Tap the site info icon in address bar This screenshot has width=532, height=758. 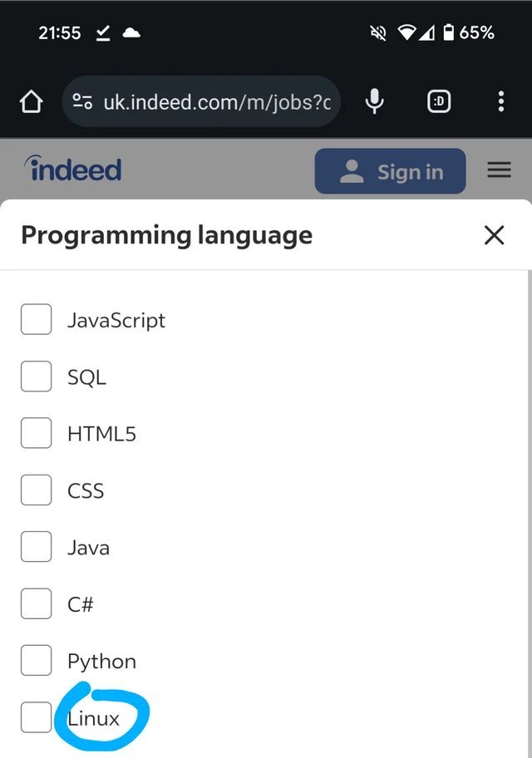tap(82, 102)
